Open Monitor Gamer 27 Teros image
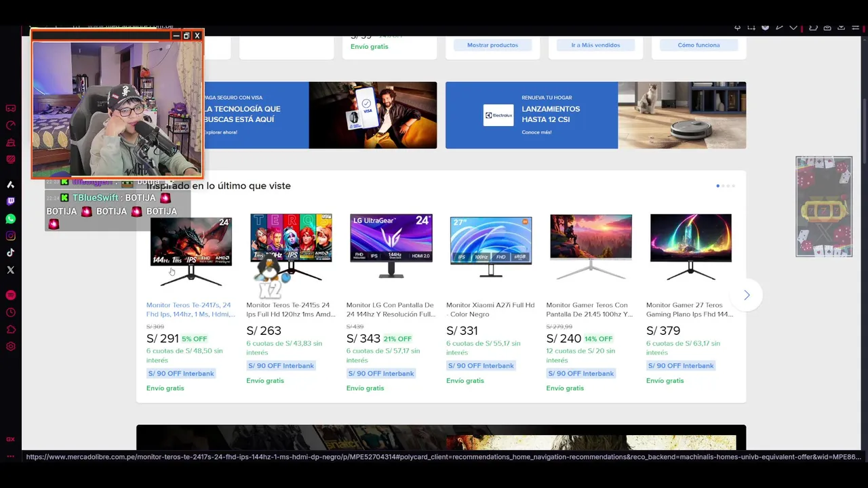 click(691, 247)
